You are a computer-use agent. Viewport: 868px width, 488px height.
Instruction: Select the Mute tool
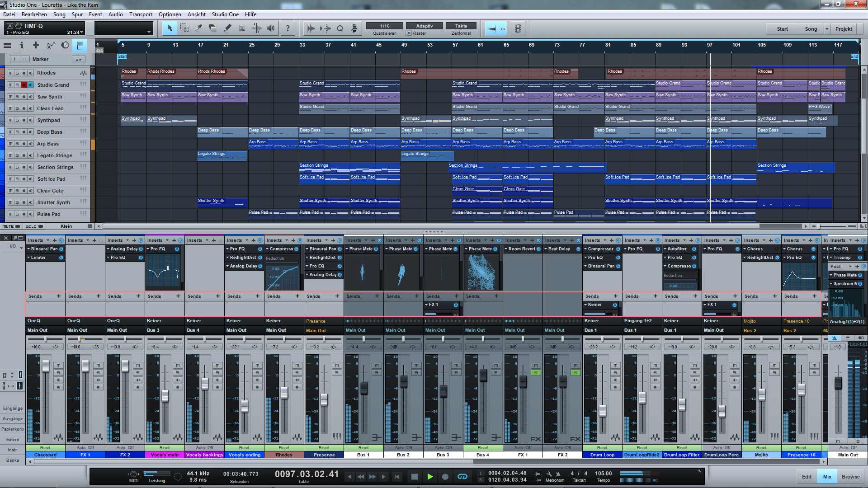[242, 28]
